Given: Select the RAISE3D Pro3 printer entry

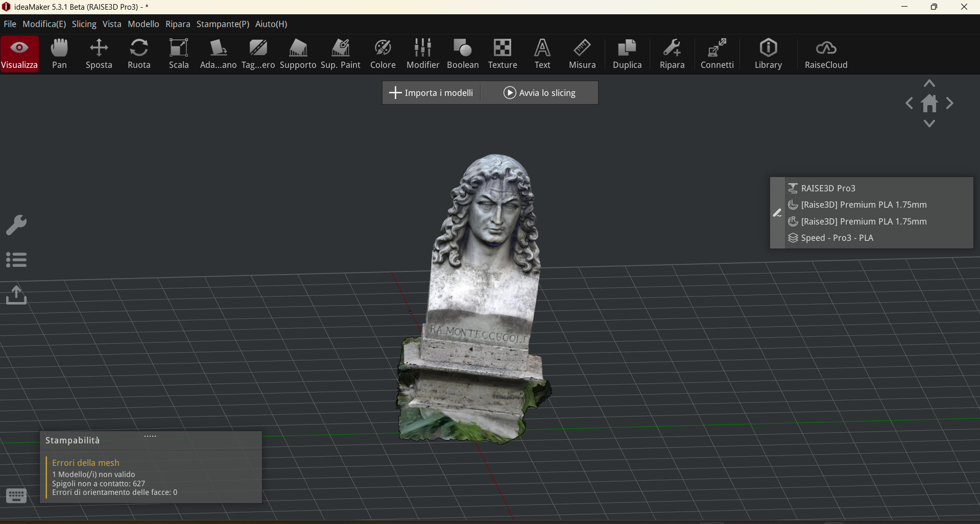Looking at the screenshot, I should [828, 188].
